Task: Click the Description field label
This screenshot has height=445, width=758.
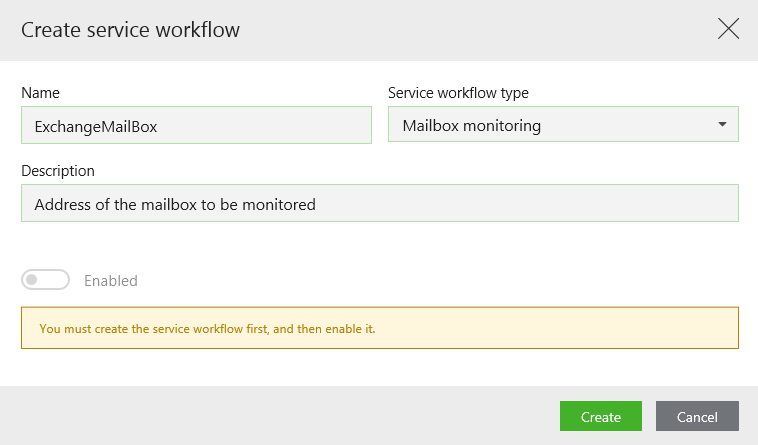Action: click(x=58, y=171)
